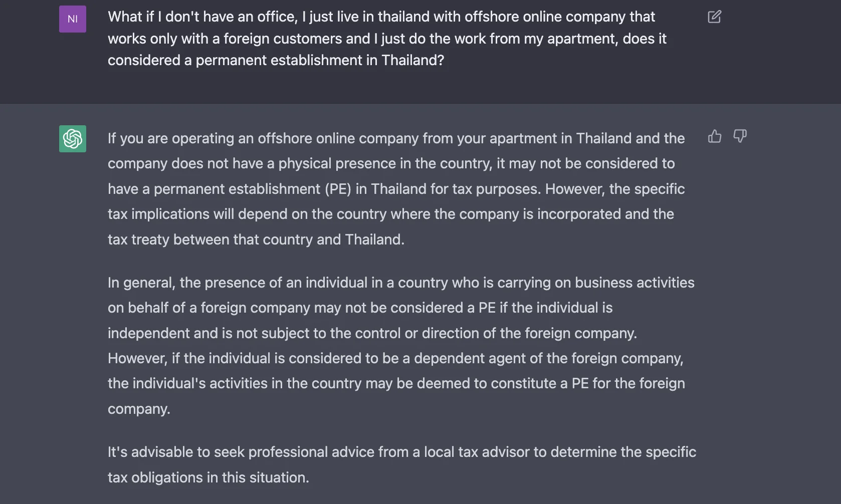Click "offshore online company" in the user's question
Image resolution: width=841 pixels, height=504 pixels.
(545, 17)
